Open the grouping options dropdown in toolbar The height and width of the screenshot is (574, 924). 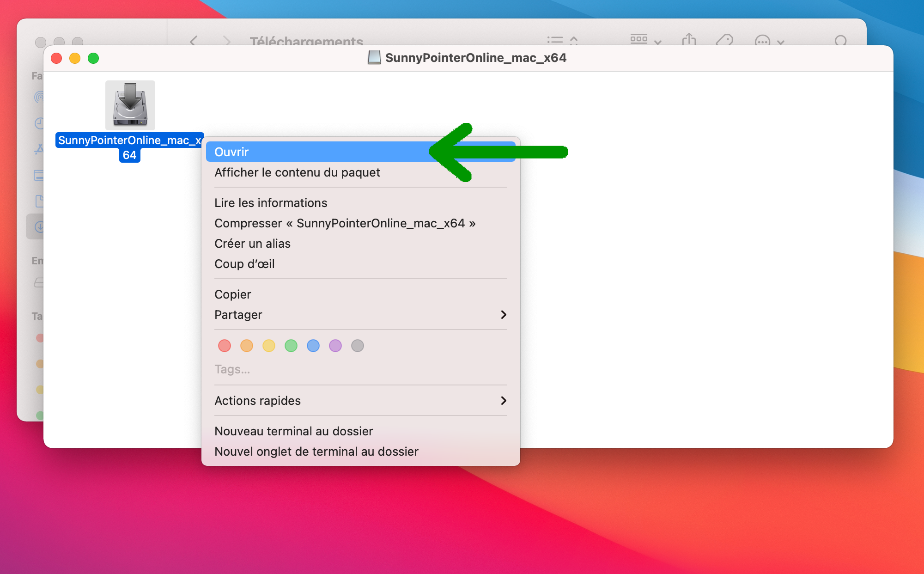point(645,41)
